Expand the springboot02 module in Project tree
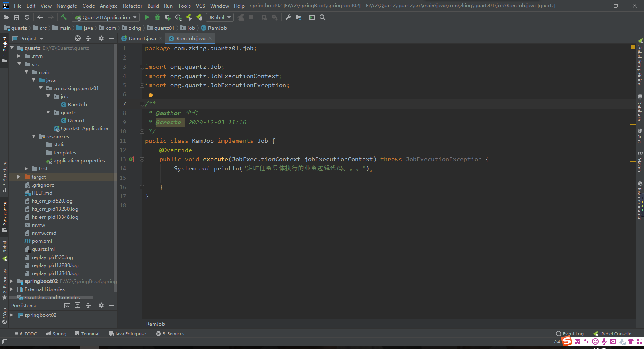The height and width of the screenshot is (349, 644). coord(12,281)
